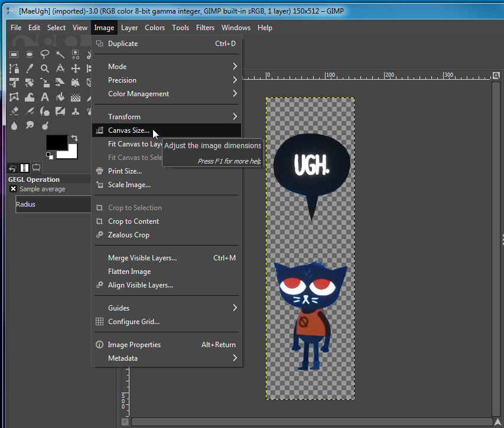Screen dimensions: 504x428
Task: Activate the Move tool
Action: coord(76,68)
